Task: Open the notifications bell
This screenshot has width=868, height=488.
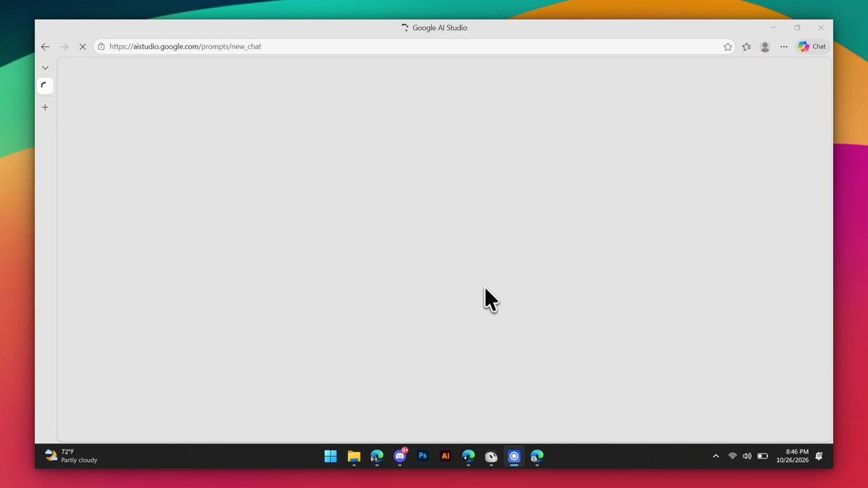Action: [820, 456]
